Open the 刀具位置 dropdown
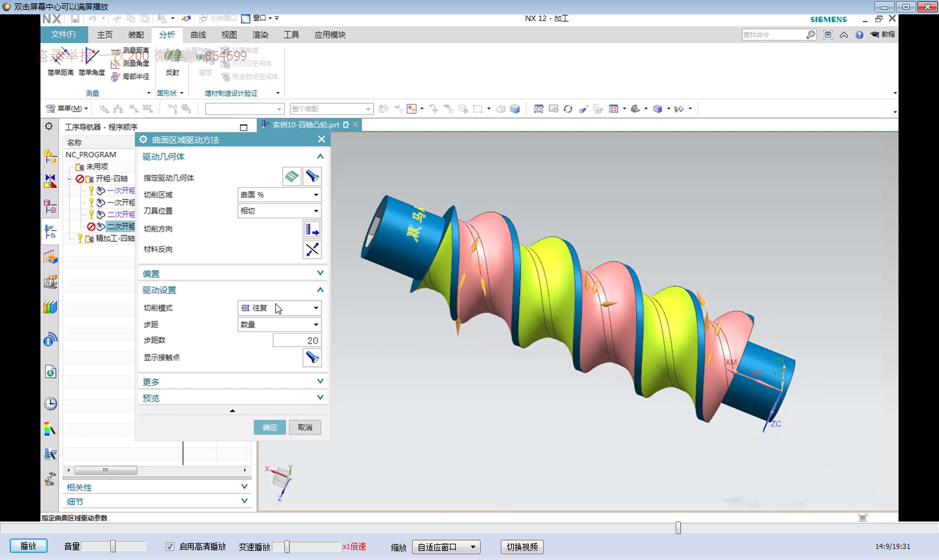 click(279, 211)
